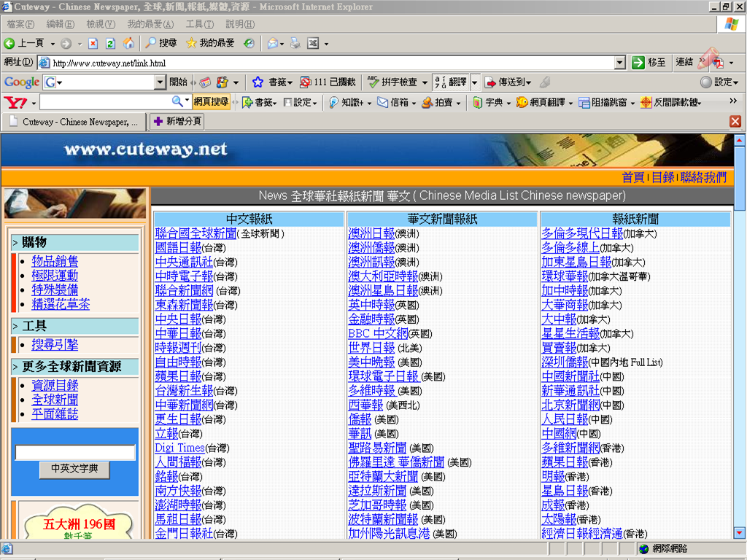
Task: Open 我的最愛 favorites star button
Action: pos(210,43)
